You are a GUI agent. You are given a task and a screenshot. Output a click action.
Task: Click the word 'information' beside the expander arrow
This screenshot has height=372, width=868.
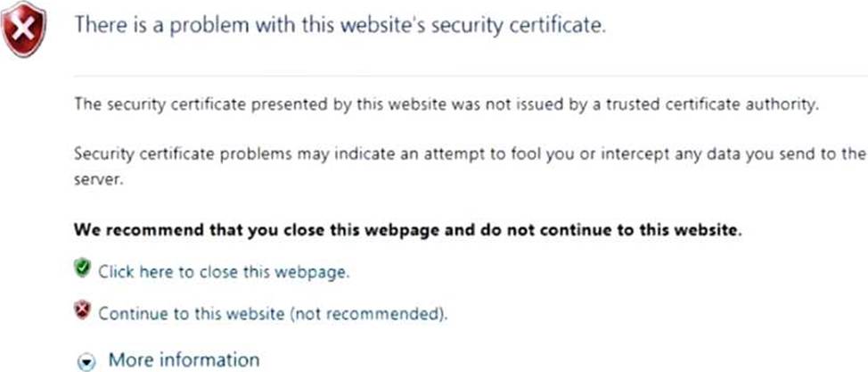209,360
